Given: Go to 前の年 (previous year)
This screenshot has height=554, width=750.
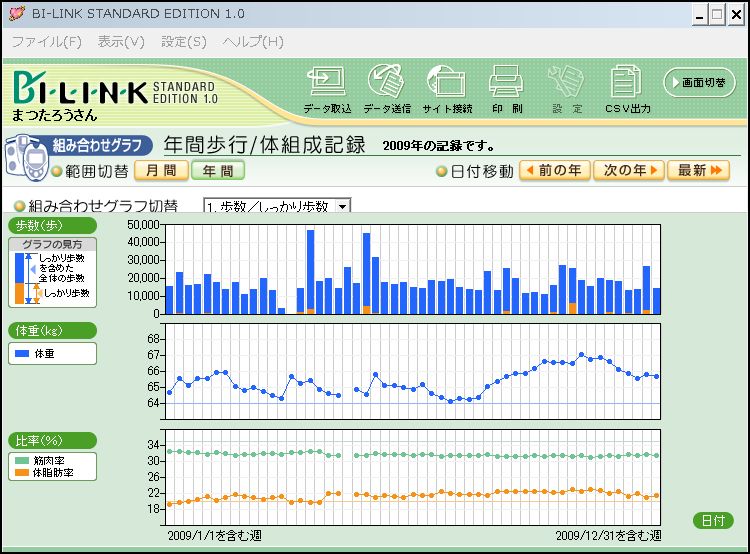Looking at the screenshot, I should (553, 171).
